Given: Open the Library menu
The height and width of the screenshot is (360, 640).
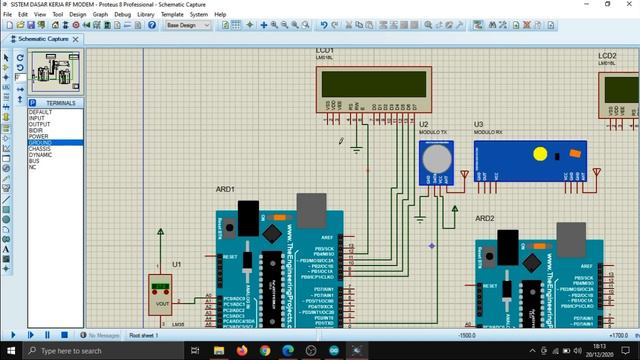Looking at the screenshot, I should pyautogui.click(x=146, y=14).
